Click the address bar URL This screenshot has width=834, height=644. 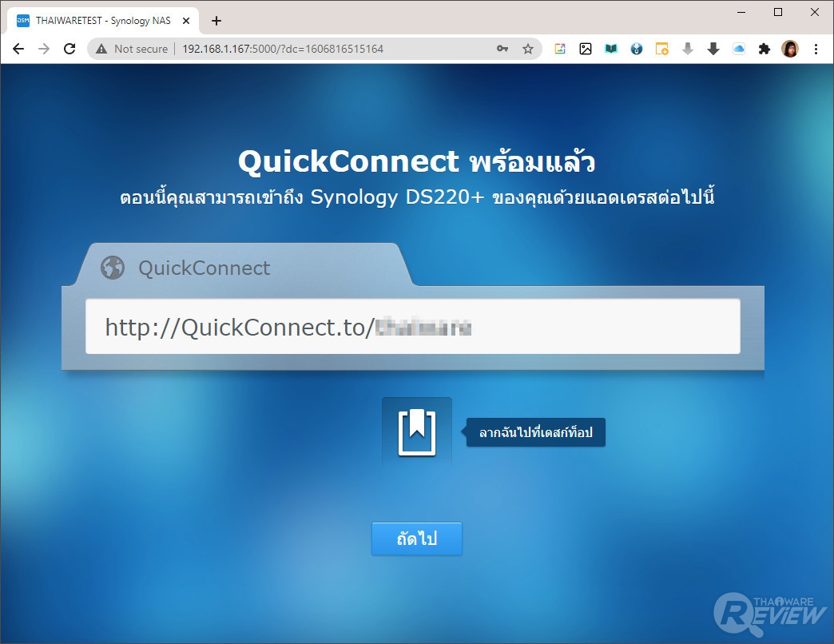point(283,49)
